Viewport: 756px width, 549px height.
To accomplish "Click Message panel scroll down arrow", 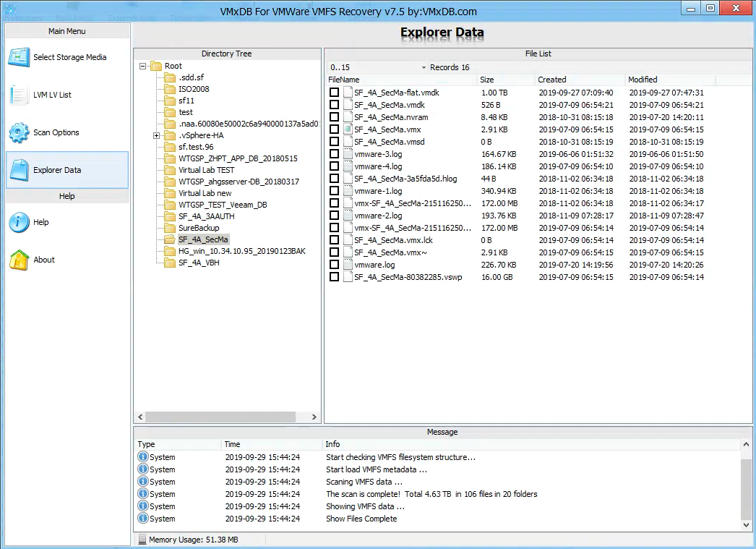I will tap(746, 525).
